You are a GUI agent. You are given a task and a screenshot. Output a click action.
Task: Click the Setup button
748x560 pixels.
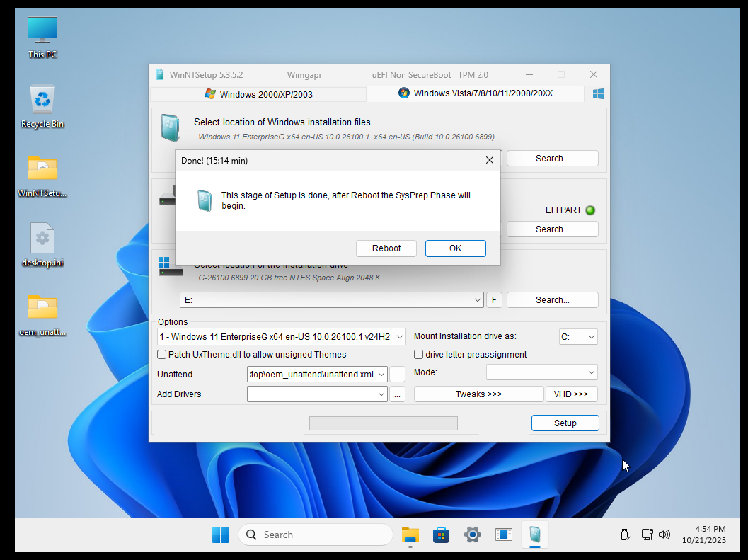pos(565,423)
